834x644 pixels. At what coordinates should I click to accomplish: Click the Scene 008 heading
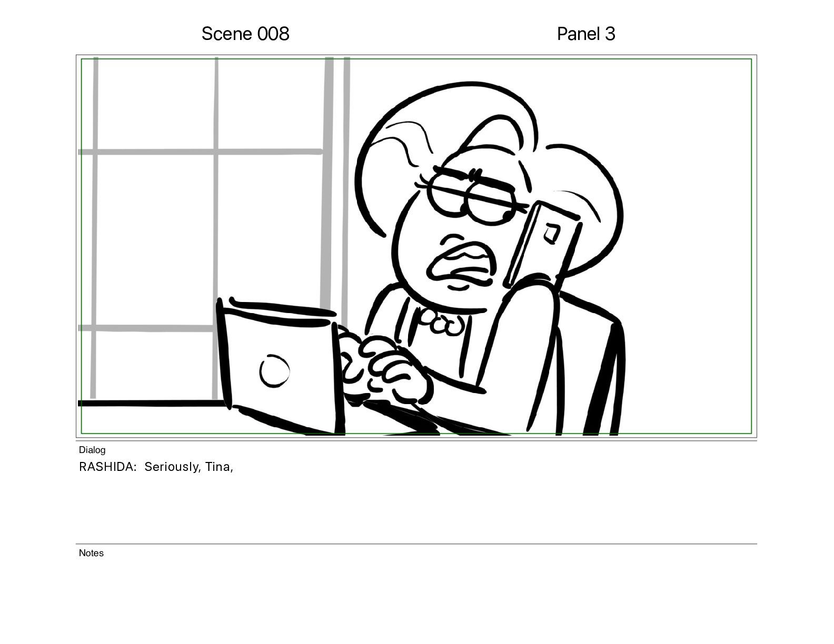click(x=245, y=34)
